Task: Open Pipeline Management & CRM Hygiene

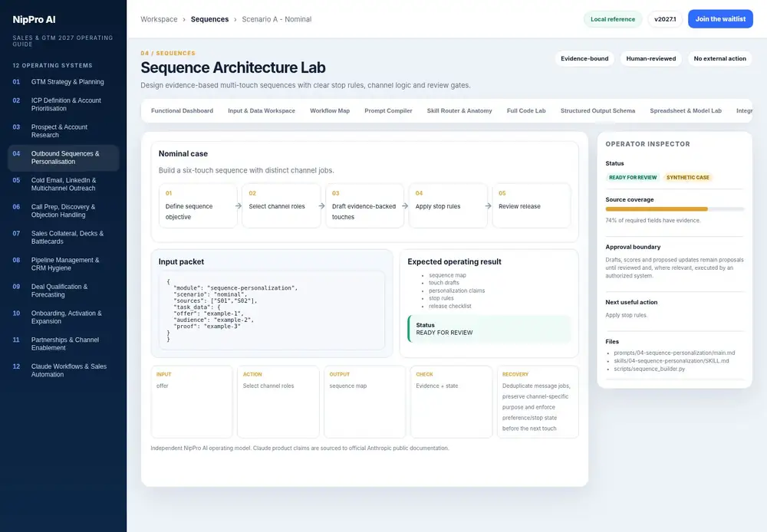Action: [x=63, y=264]
